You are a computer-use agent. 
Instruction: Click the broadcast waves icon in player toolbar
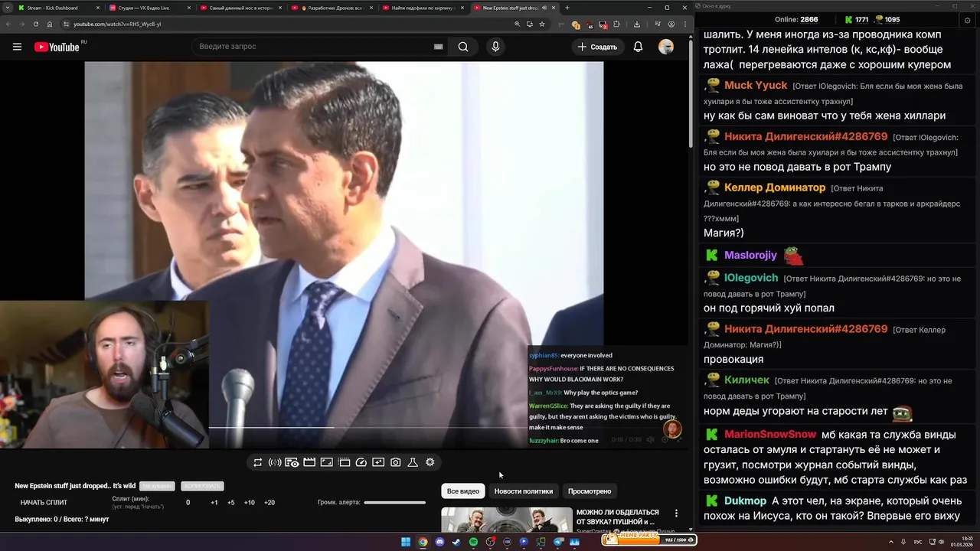click(x=275, y=462)
